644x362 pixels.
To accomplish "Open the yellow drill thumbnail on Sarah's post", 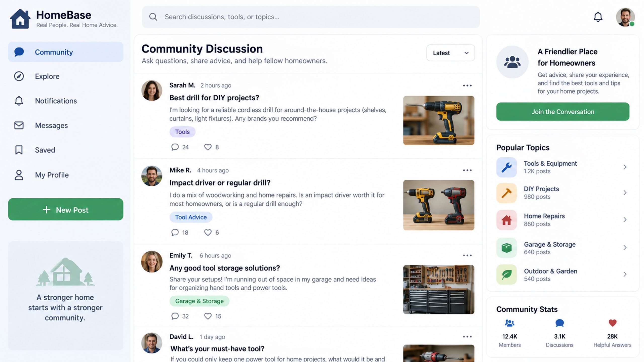I will pos(439,120).
